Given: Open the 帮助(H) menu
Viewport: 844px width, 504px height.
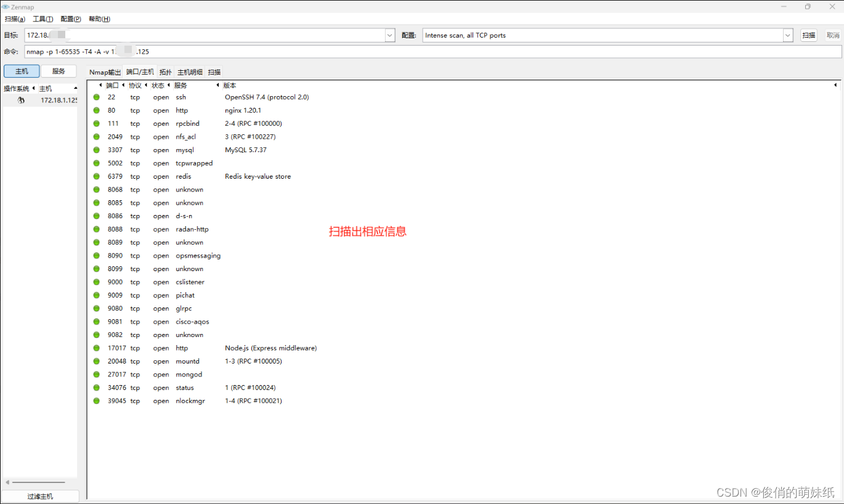Looking at the screenshot, I should point(99,19).
